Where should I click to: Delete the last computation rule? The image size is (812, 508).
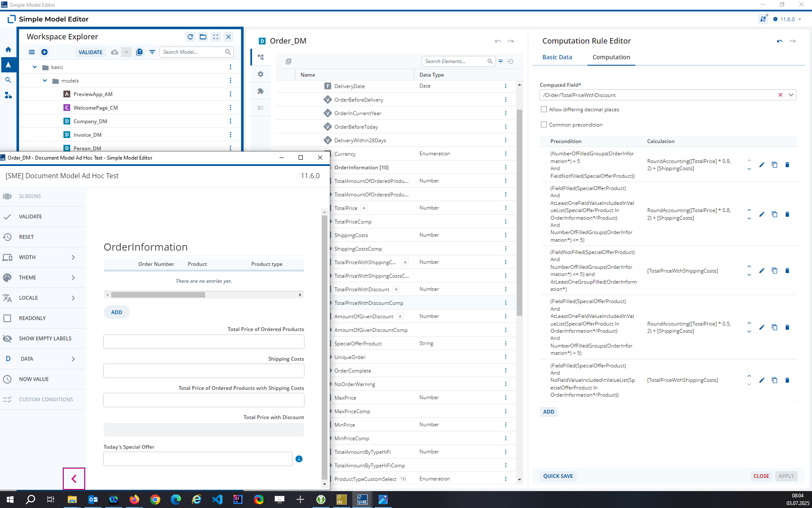click(787, 380)
